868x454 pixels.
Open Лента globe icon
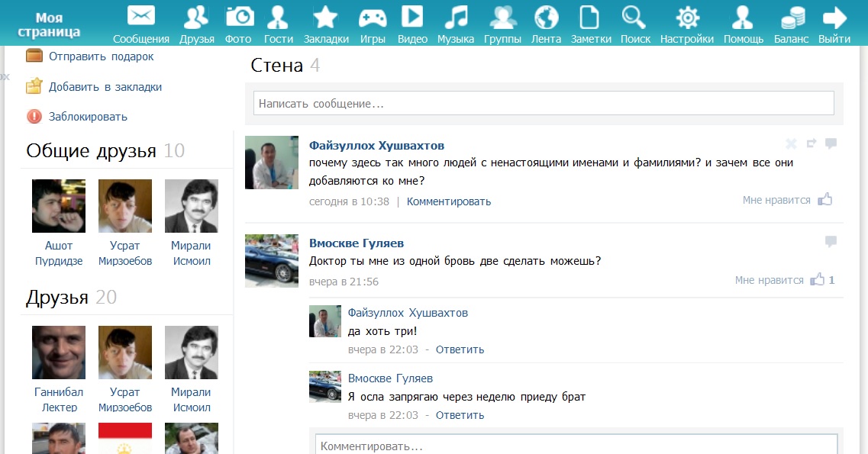click(546, 17)
